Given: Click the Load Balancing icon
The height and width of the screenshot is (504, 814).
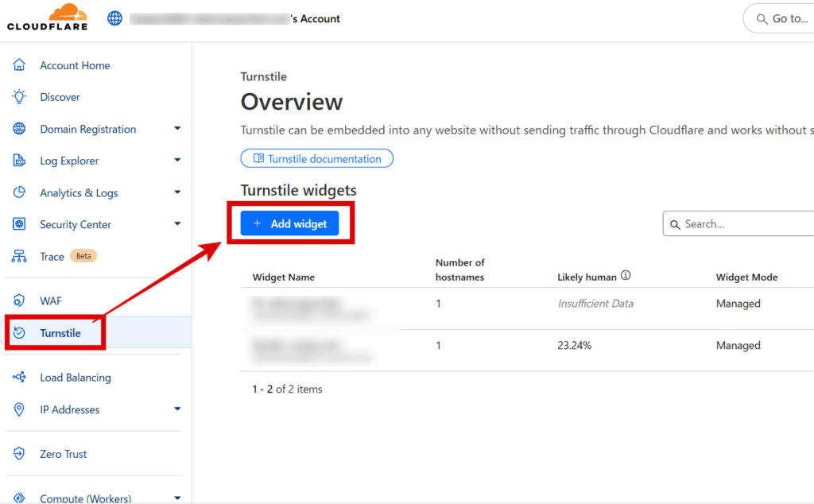Looking at the screenshot, I should pyautogui.click(x=19, y=378).
